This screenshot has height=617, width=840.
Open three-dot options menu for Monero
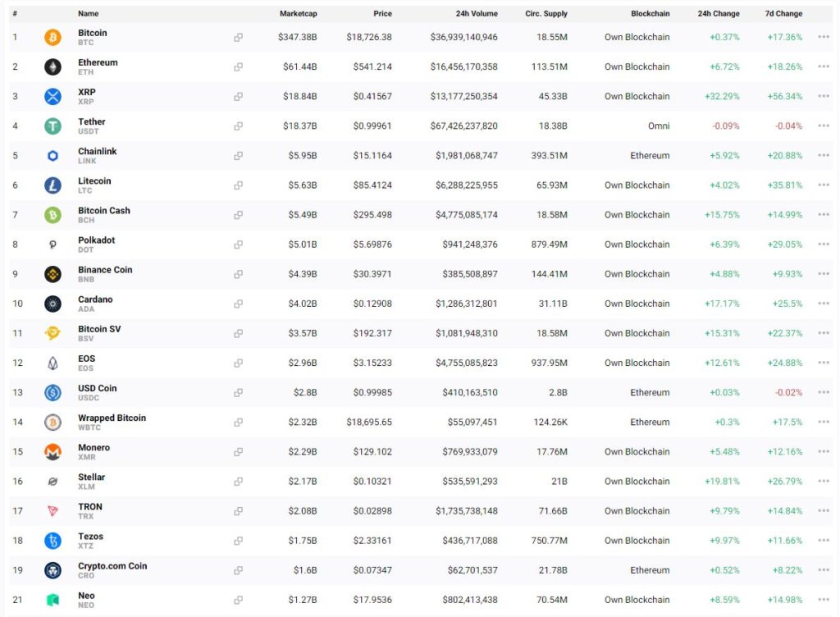(824, 451)
